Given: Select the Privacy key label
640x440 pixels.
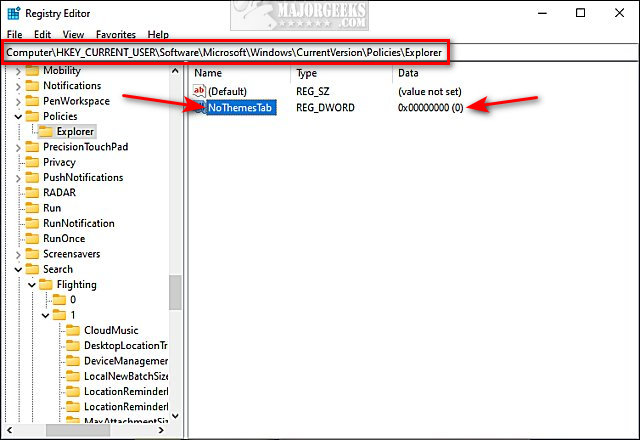Looking at the screenshot, I should click(59, 162).
